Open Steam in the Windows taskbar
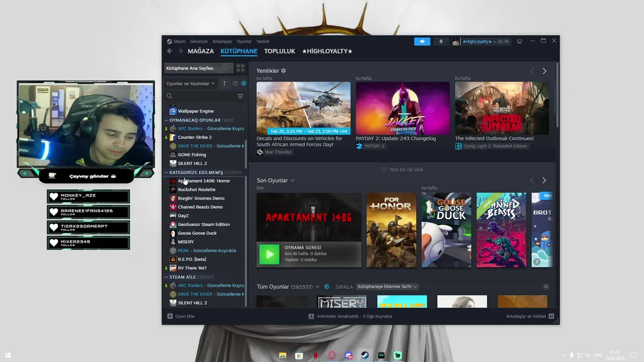The width and height of the screenshot is (644, 362). tap(365, 355)
